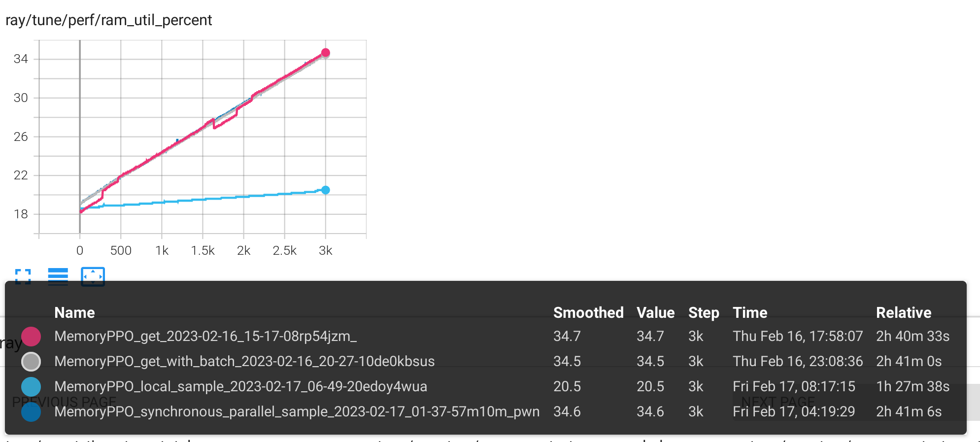This screenshot has height=442, width=980.
Task: Click the blue endpoint marker on the lower line
Action: coord(326,189)
